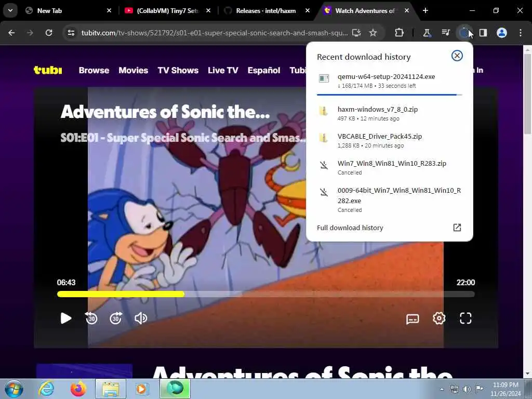This screenshot has width=532, height=399.
Task: Open Movies section
Action: pyautogui.click(x=134, y=70)
